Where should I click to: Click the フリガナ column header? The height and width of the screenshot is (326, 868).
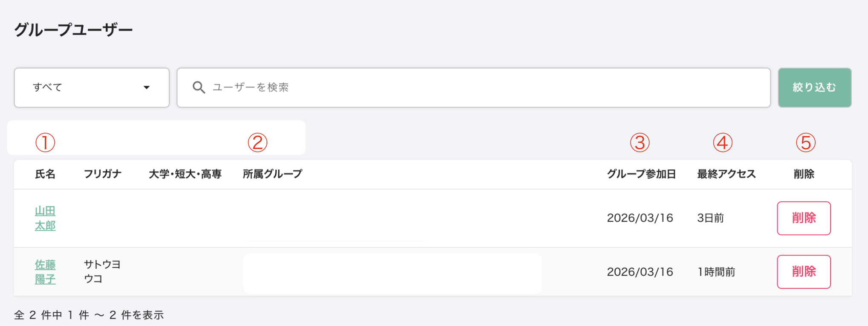[103, 174]
